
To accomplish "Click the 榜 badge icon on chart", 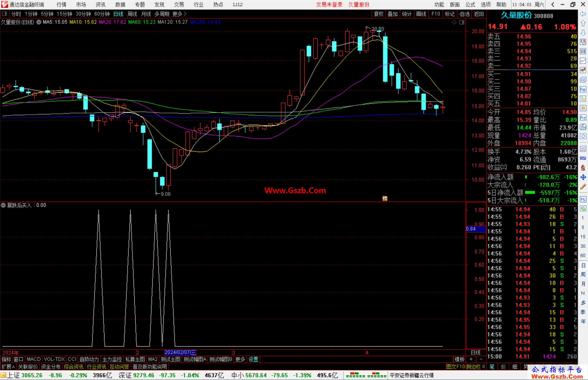I will point(385,198).
